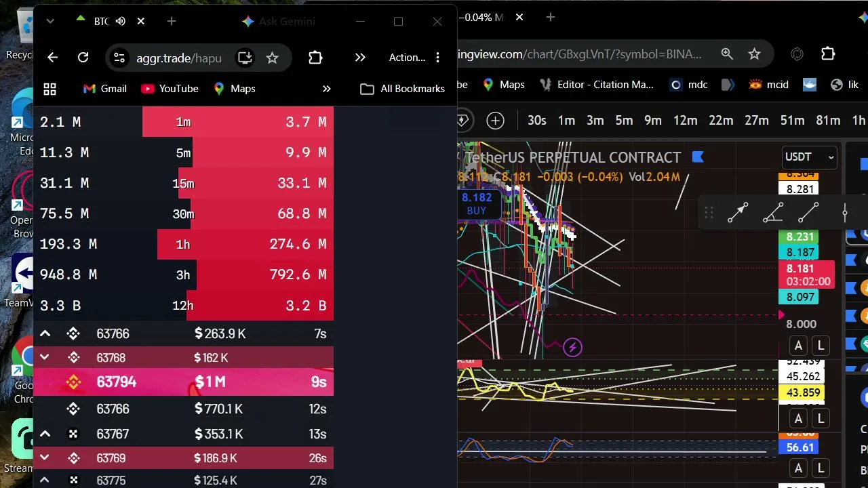Select the 30m volume row
This screenshot has height=488, width=868.
click(183, 213)
